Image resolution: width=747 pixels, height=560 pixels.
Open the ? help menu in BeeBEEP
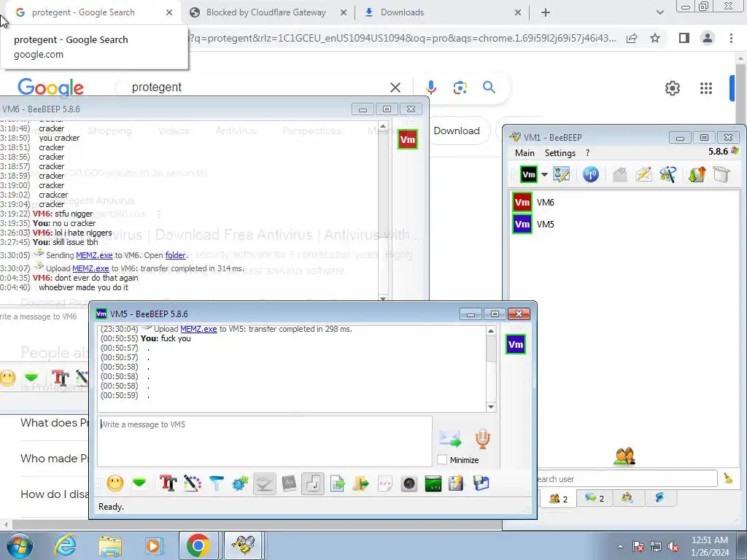587,153
